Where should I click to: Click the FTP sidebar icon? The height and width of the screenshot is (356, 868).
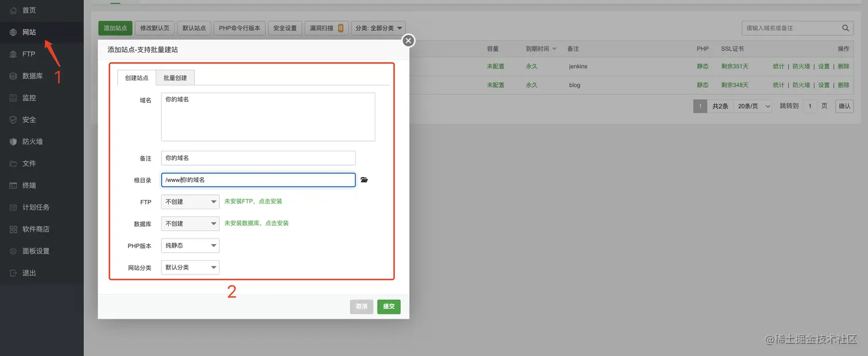click(13, 54)
